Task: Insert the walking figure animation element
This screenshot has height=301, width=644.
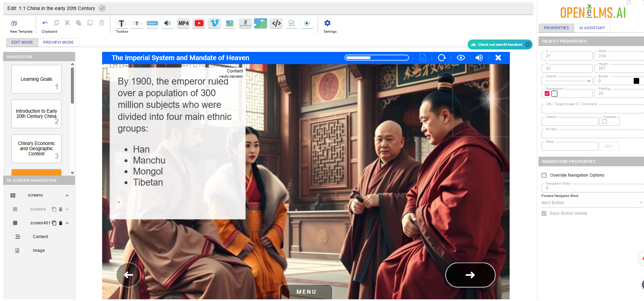Action: click(x=245, y=23)
